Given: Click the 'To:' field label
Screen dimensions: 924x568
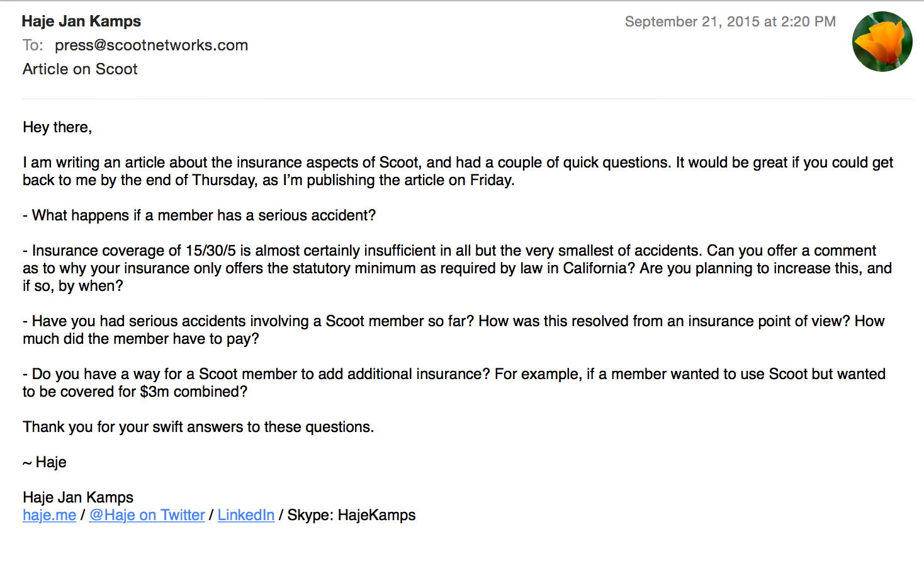Looking at the screenshot, I should pyautogui.click(x=33, y=45).
